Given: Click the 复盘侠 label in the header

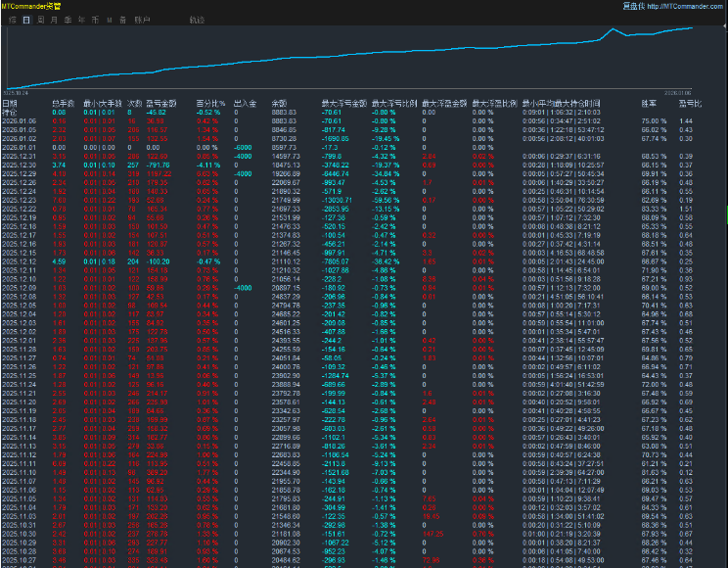Looking at the screenshot, I should pyautogui.click(x=634, y=6).
